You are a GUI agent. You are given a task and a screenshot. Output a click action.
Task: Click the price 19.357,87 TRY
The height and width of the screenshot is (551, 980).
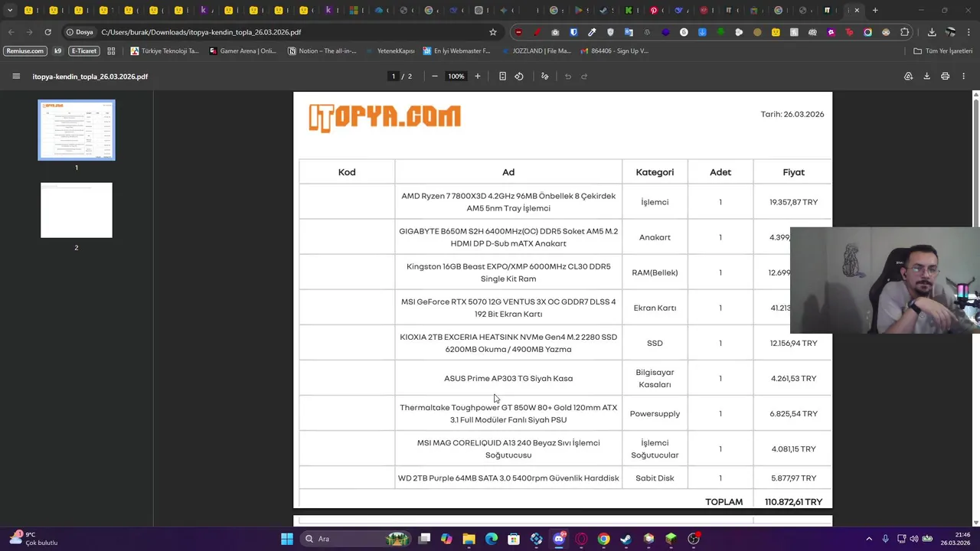tap(793, 202)
